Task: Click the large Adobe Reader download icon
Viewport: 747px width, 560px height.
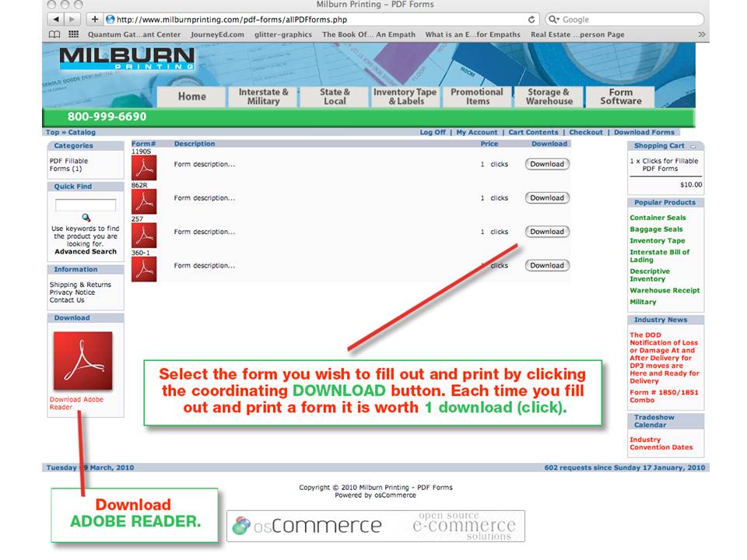Action: pyautogui.click(x=83, y=361)
